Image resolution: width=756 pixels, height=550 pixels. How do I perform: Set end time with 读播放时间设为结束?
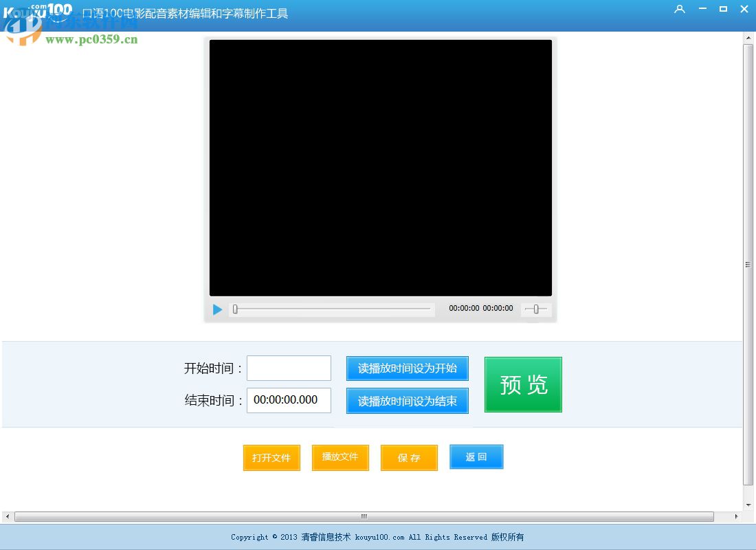click(407, 401)
